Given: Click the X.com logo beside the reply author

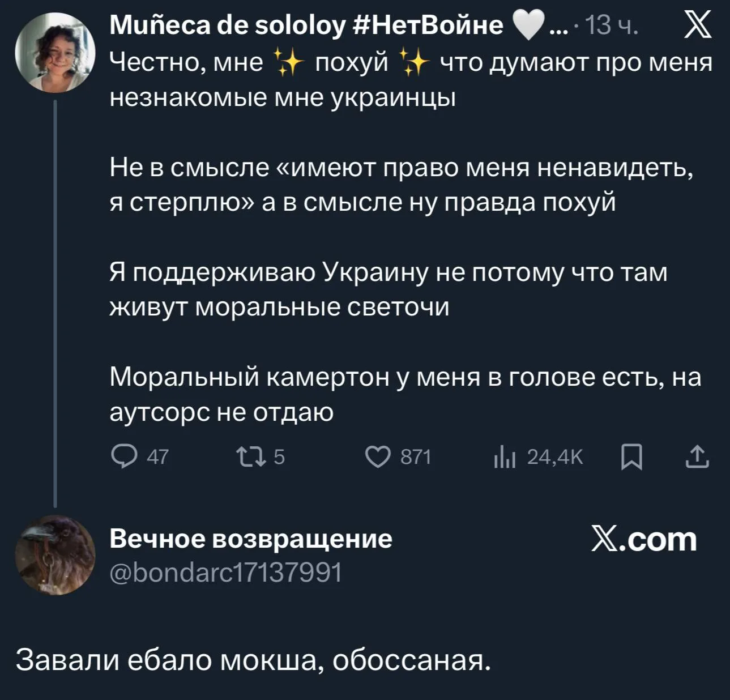Looking at the screenshot, I should (x=644, y=539).
